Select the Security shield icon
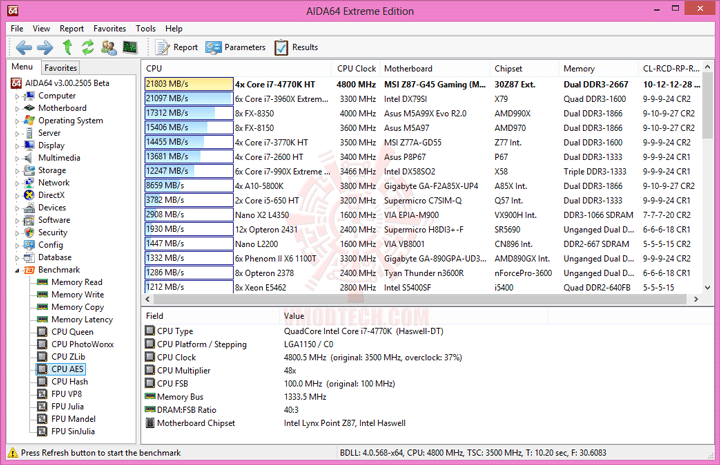Screen dimensions: 720x465 tap(29, 232)
